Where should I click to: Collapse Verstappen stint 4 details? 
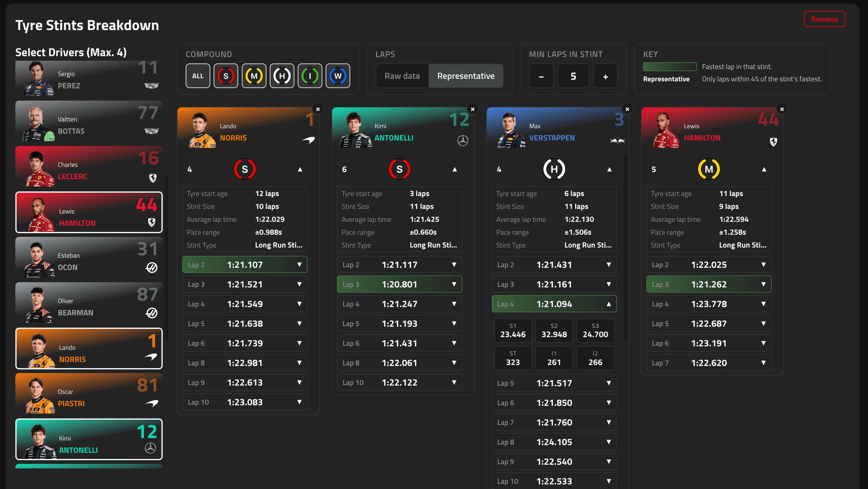pyautogui.click(x=609, y=169)
